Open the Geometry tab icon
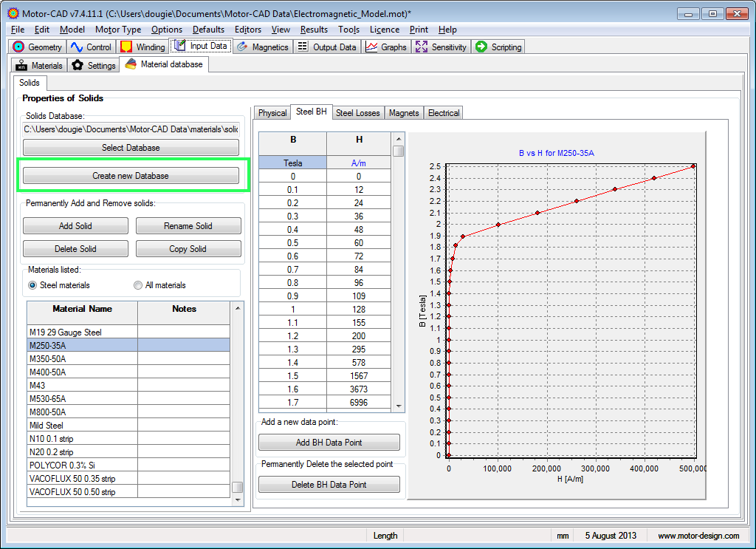 pyautogui.click(x=19, y=47)
